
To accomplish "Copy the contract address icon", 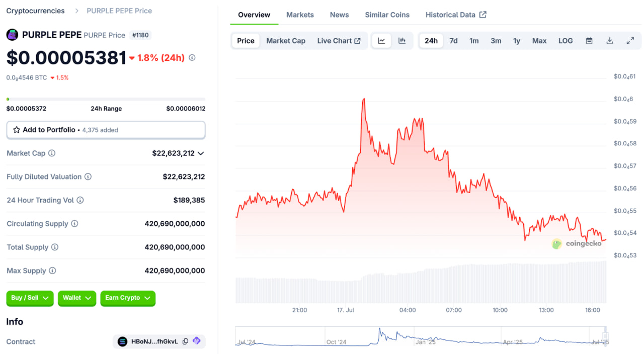I will tap(185, 341).
